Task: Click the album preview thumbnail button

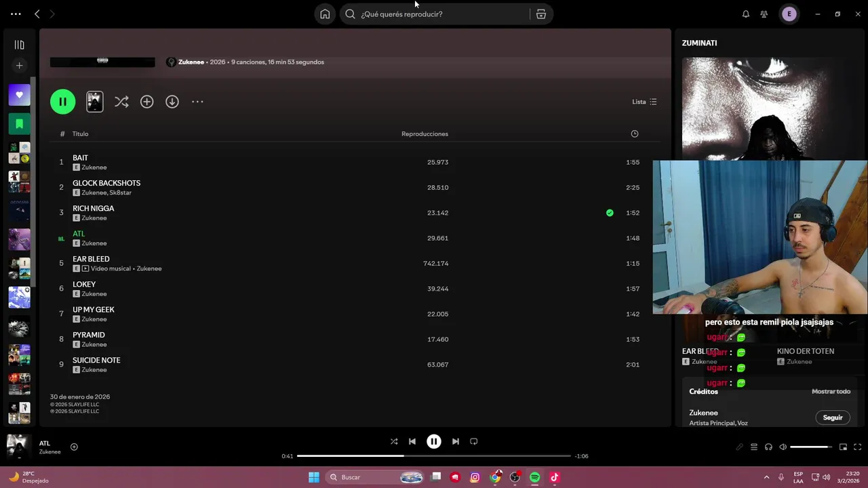Action: (95, 102)
